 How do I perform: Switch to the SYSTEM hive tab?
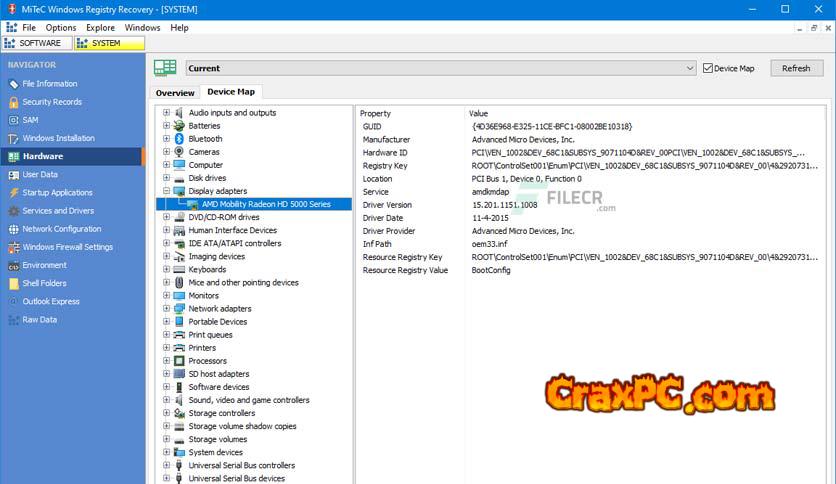click(109, 43)
